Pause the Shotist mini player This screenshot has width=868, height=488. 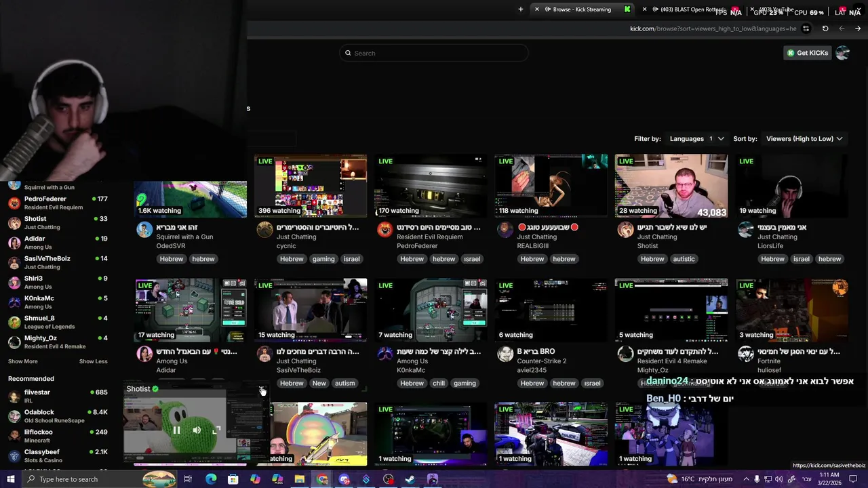pyautogui.click(x=176, y=430)
